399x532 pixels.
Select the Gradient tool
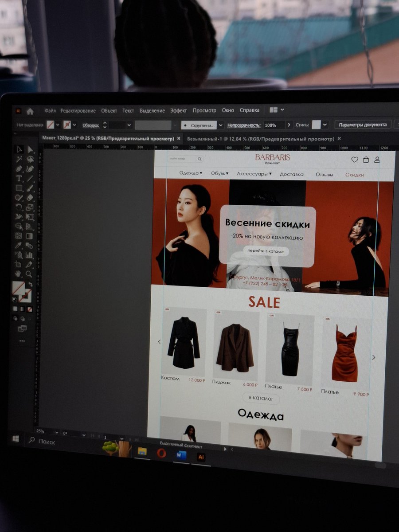tap(29, 236)
